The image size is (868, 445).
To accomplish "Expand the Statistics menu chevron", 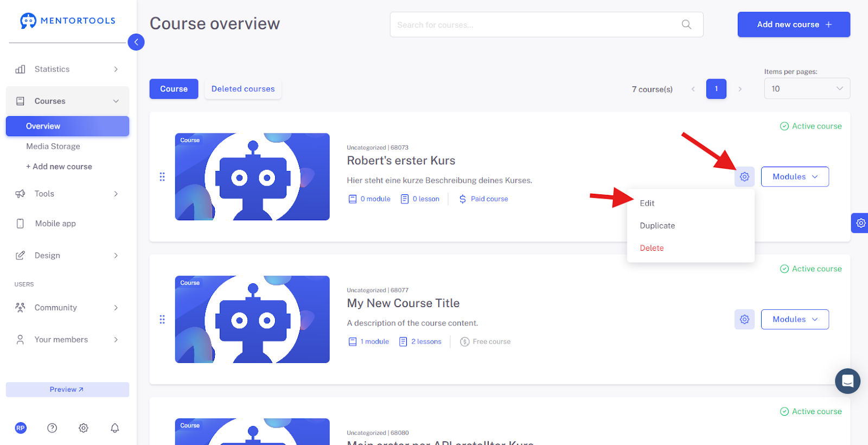I will click(116, 69).
